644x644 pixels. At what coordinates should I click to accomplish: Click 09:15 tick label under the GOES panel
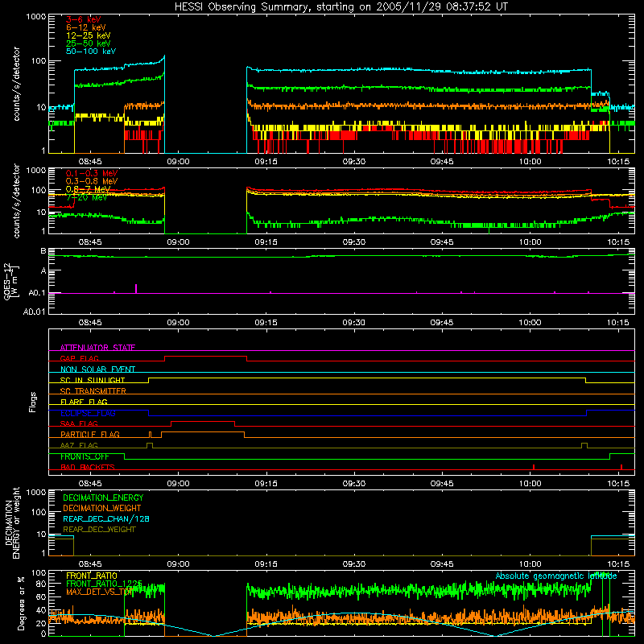coord(266,323)
